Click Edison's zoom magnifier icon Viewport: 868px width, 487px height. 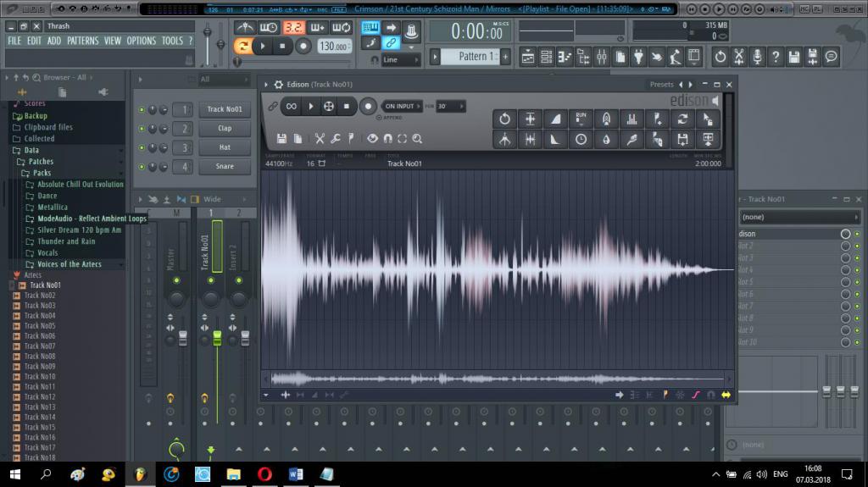click(x=417, y=138)
